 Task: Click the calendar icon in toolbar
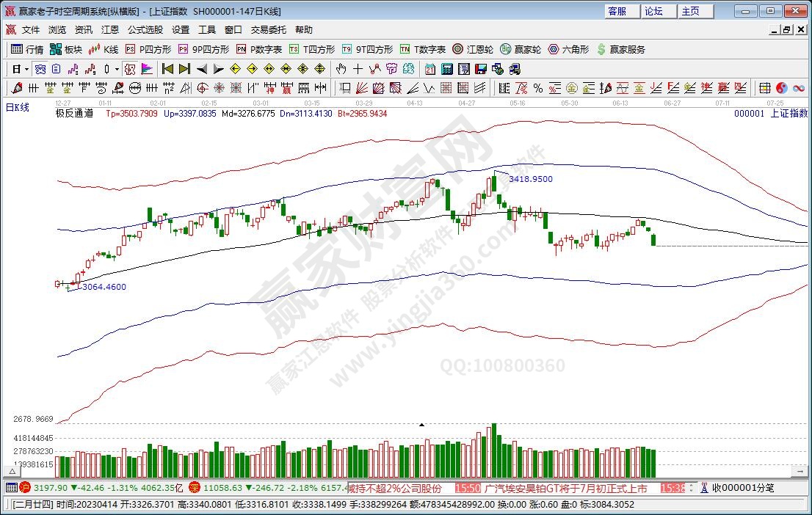point(429,69)
